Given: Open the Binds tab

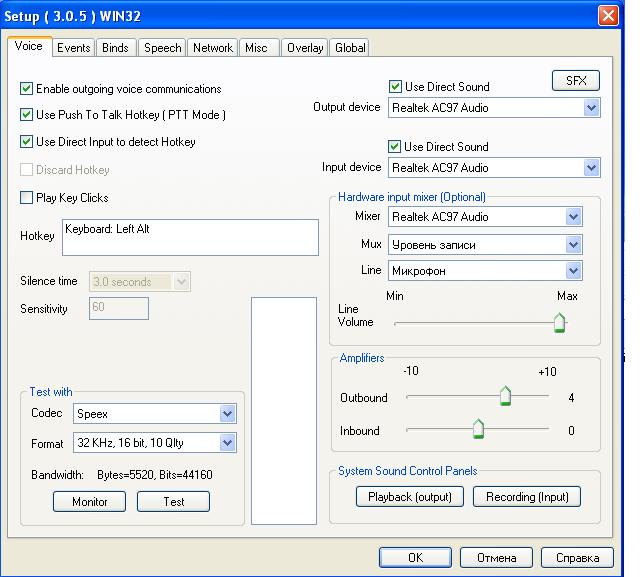Looking at the screenshot, I should [116, 48].
